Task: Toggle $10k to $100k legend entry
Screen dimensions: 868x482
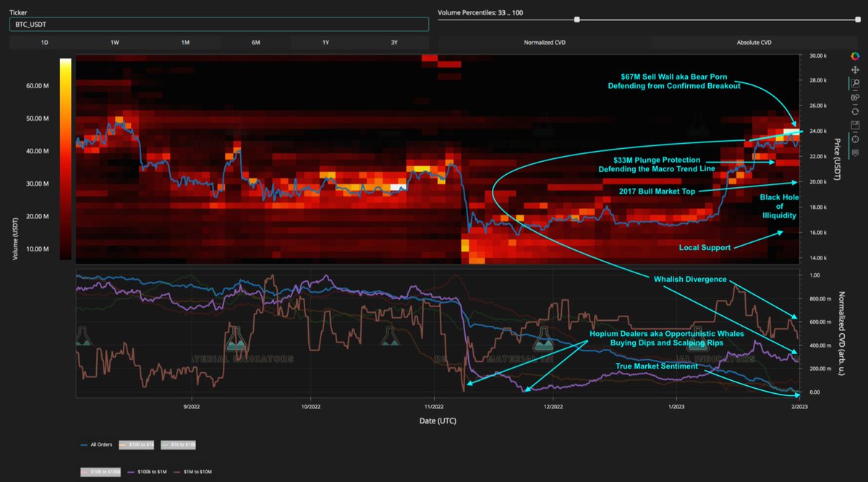Action: pyautogui.click(x=99, y=471)
